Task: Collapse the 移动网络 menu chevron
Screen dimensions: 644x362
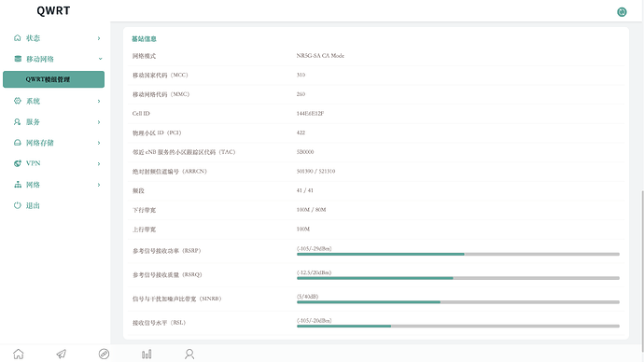Action: [100, 59]
